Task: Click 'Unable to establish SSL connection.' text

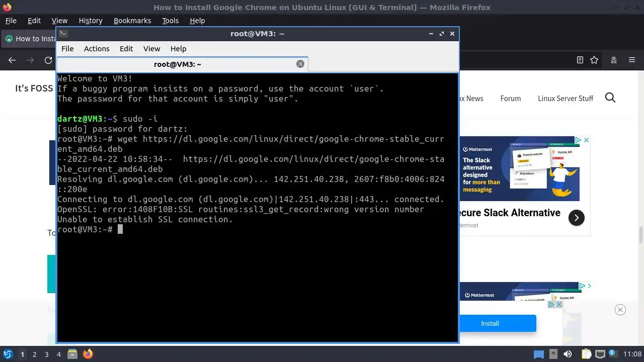Action: click(145, 220)
